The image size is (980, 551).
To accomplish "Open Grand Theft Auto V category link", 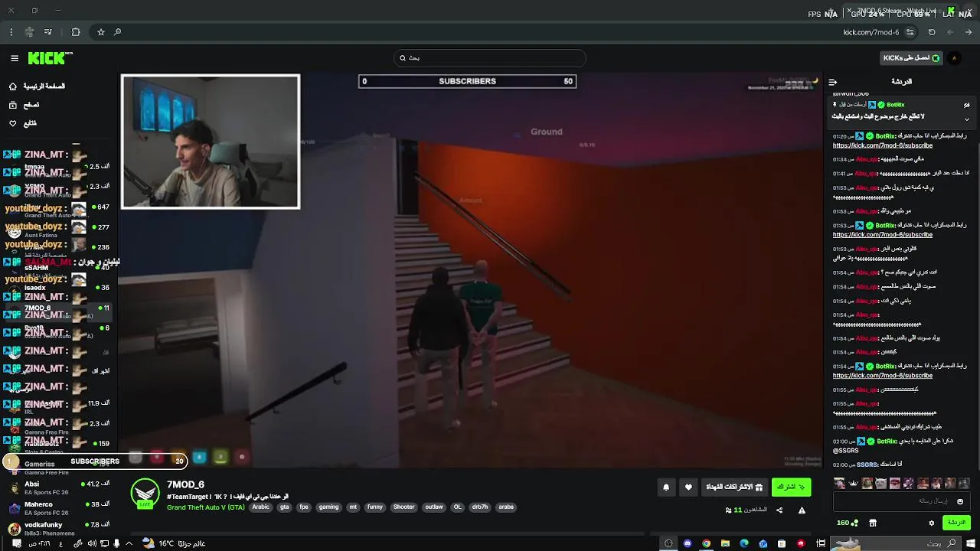I will tap(205, 507).
